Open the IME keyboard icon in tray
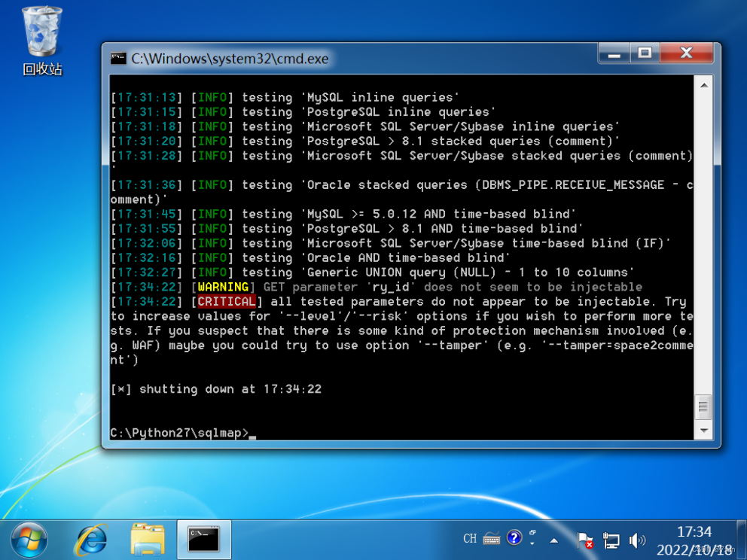Viewport: 747px width, 560px height. tap(491, 539)
